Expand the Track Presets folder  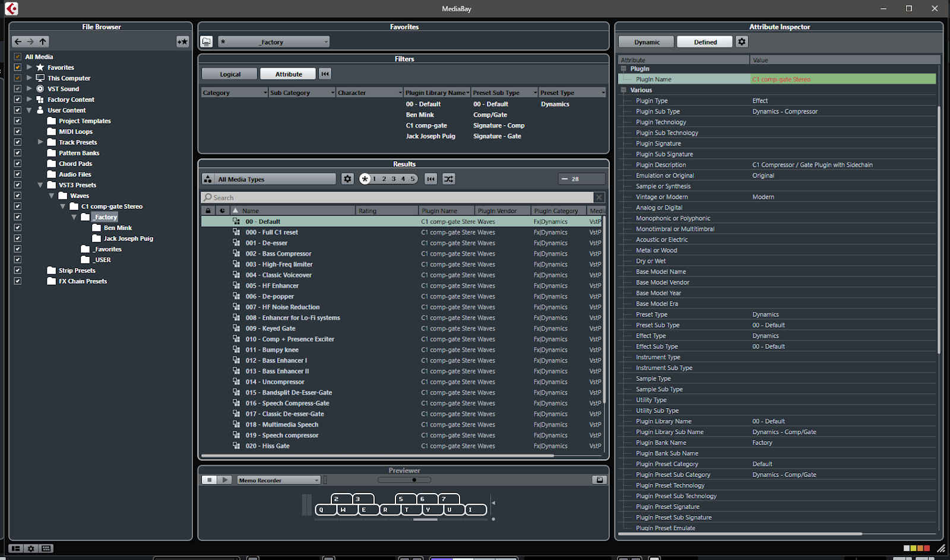point(40,142)
